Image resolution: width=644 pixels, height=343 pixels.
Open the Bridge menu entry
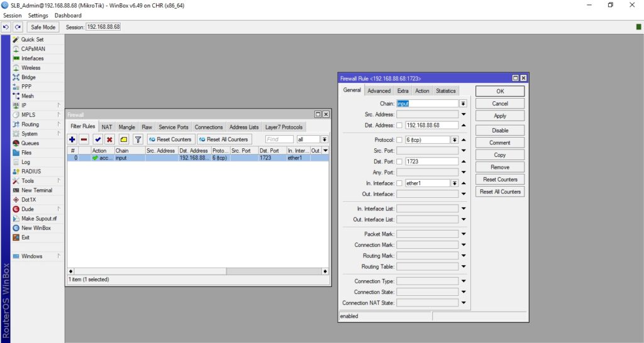click(x=28, y=77)
